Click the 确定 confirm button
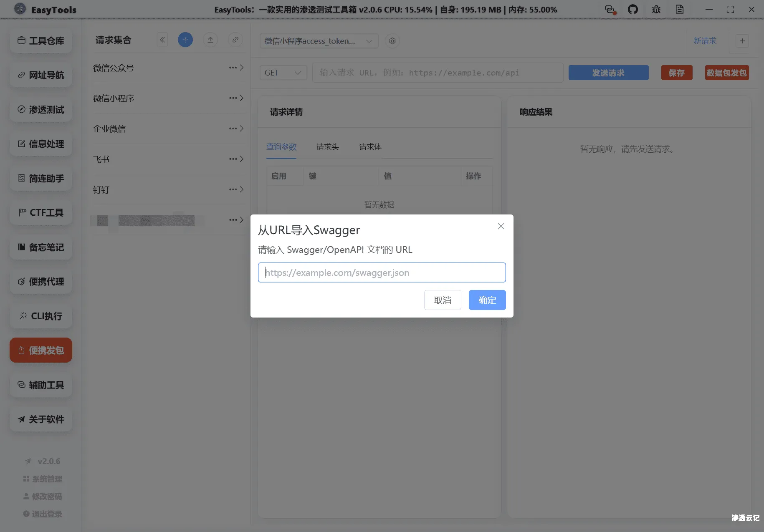Screen dimensions: 764x532 [x=487, y=300]
